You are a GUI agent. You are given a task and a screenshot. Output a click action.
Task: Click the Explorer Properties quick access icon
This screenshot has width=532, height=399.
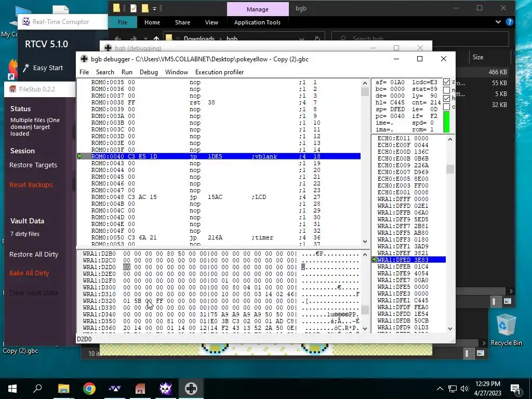[134, 8]
